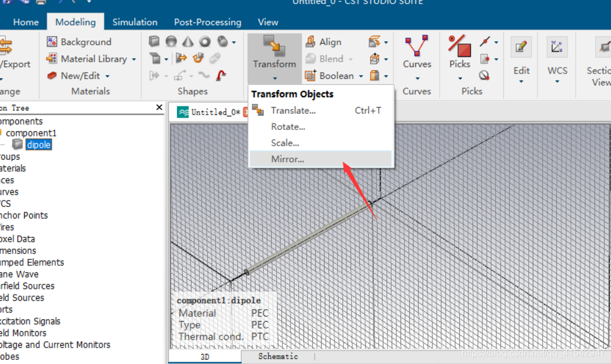
Task: Open the View ribbon tab
Action: pyautogui.click(x=268, y=22)
